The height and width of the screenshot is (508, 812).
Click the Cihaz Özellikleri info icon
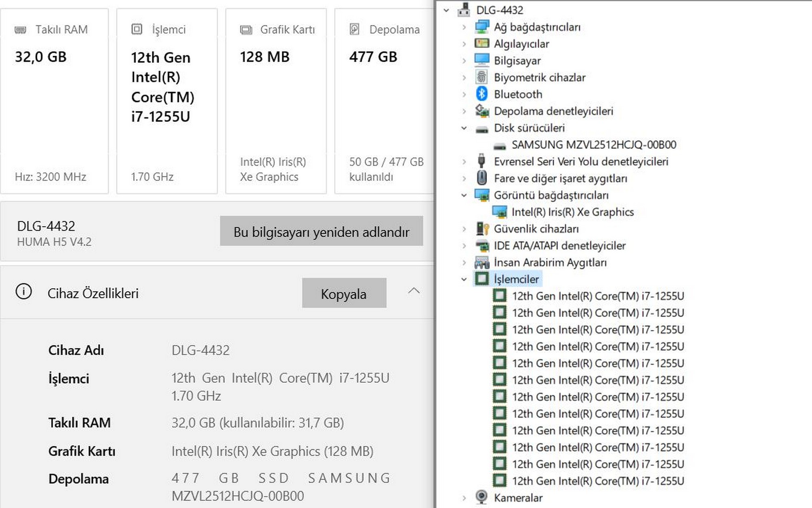pos(24,292)
